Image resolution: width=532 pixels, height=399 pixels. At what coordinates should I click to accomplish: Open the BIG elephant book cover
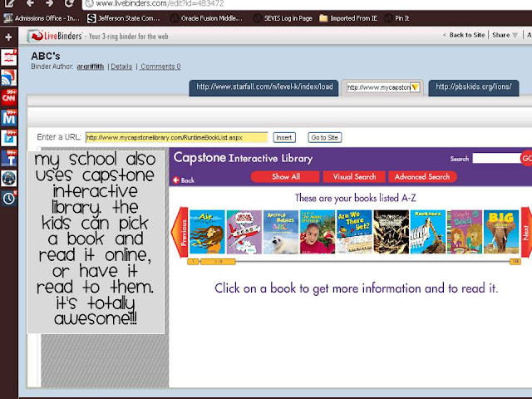point(501,232)
